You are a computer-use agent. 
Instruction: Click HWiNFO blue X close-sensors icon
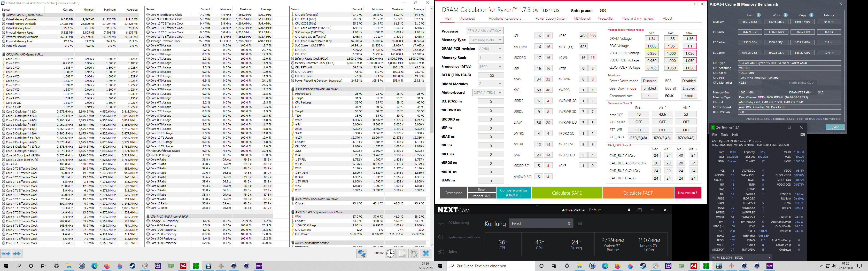[x=426, y=253]
